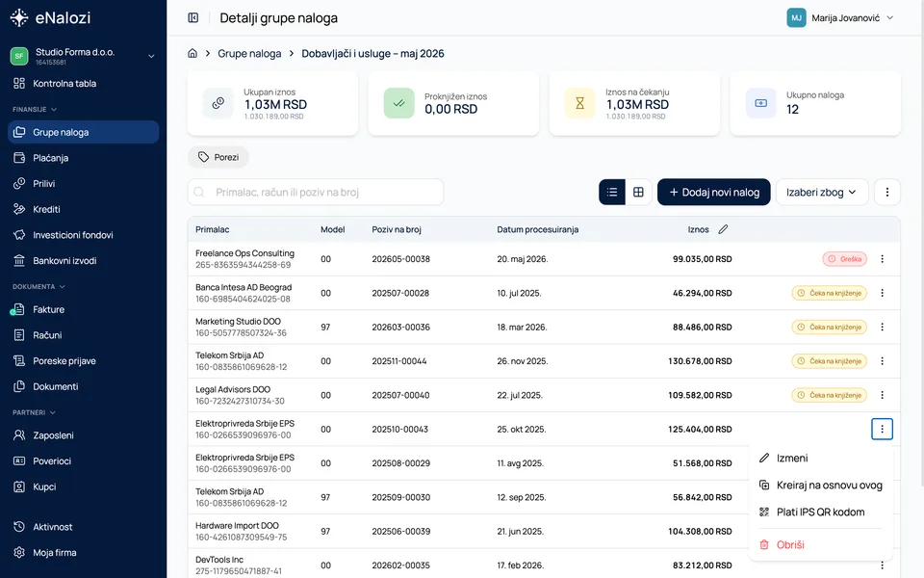Click the Iznos na čekanju hourglass icon
Image resolution: width=924 pixels, height=578 pixels.
pyautogui.click(x=579, y=103)
